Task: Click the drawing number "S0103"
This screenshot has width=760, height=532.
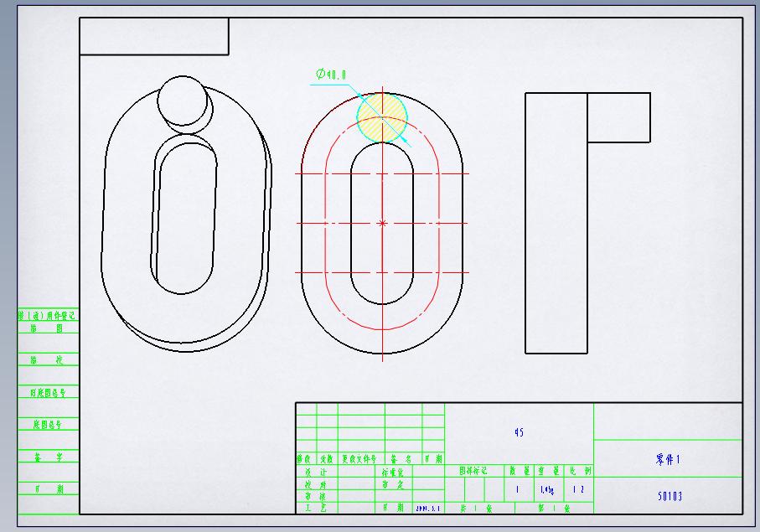Action: [x=670, y=496]
